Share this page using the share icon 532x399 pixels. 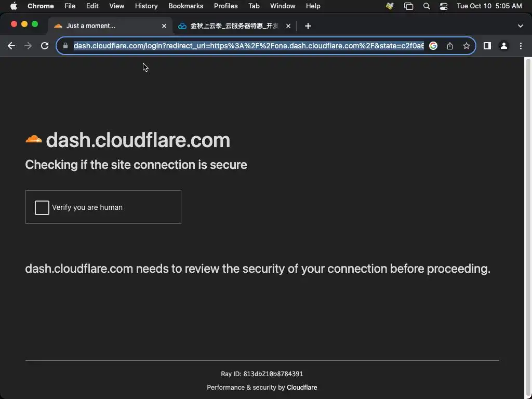(x=450, y=46)
